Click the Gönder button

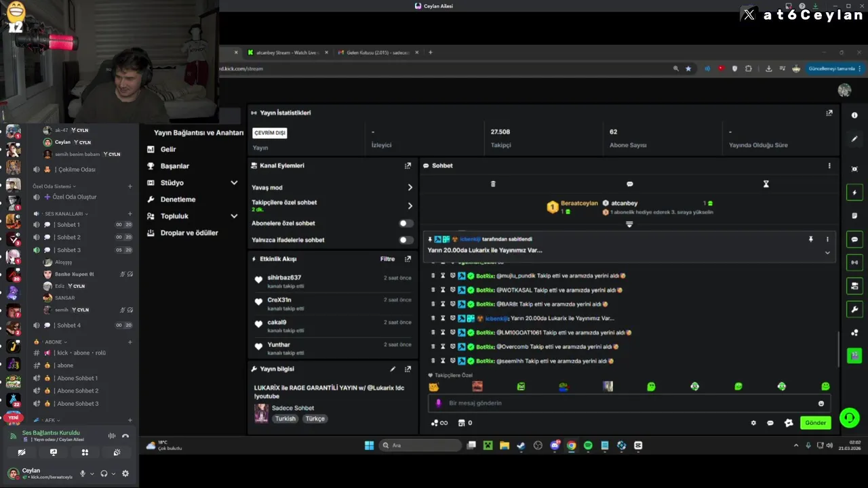click(x=815, y=423)
